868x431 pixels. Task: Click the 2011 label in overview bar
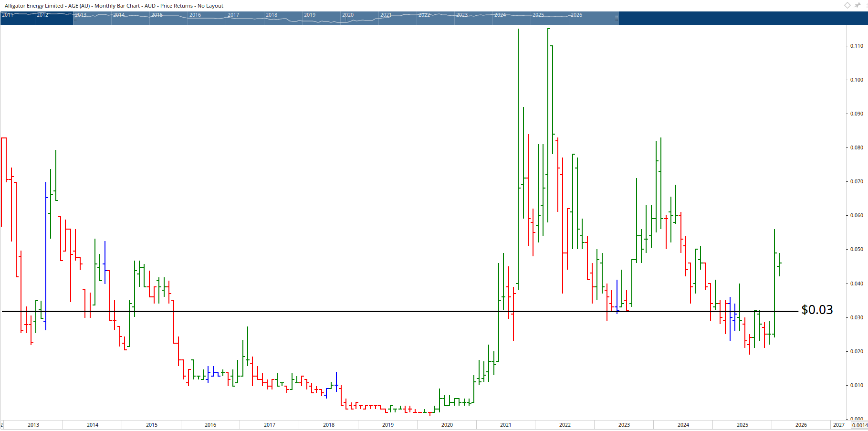(8, 15)
